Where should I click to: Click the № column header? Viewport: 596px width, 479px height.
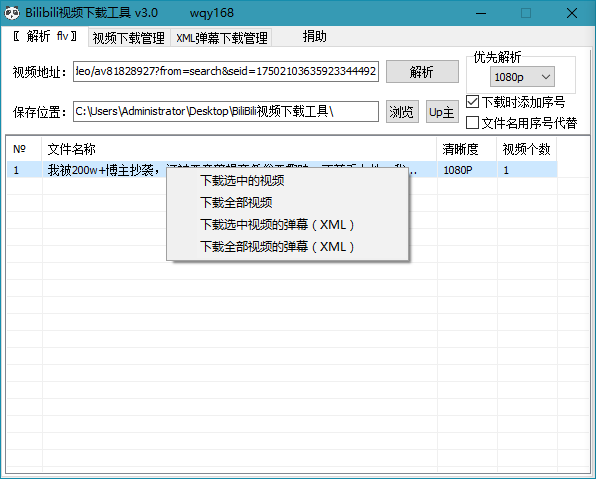(x=24, y=149)
